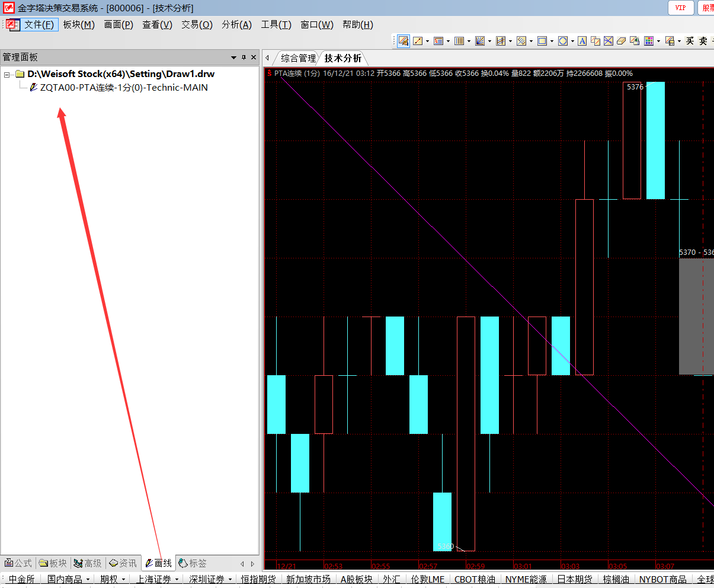Image resolution: width=714 pixels, height=588 pixels.
Task: Click the VIP button in title bar
Action: tap(681, 8)
